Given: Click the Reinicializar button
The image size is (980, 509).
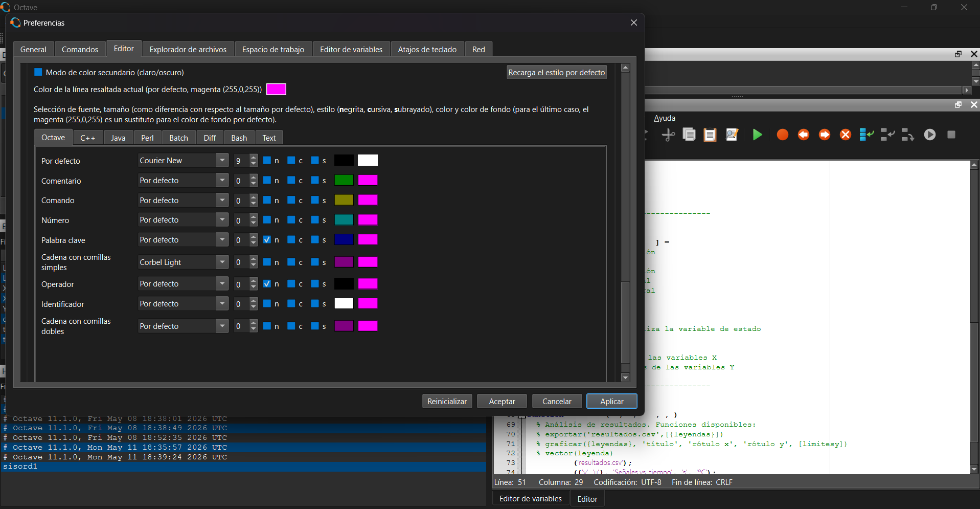Looking at the screenshot, I should coord(447,401).
